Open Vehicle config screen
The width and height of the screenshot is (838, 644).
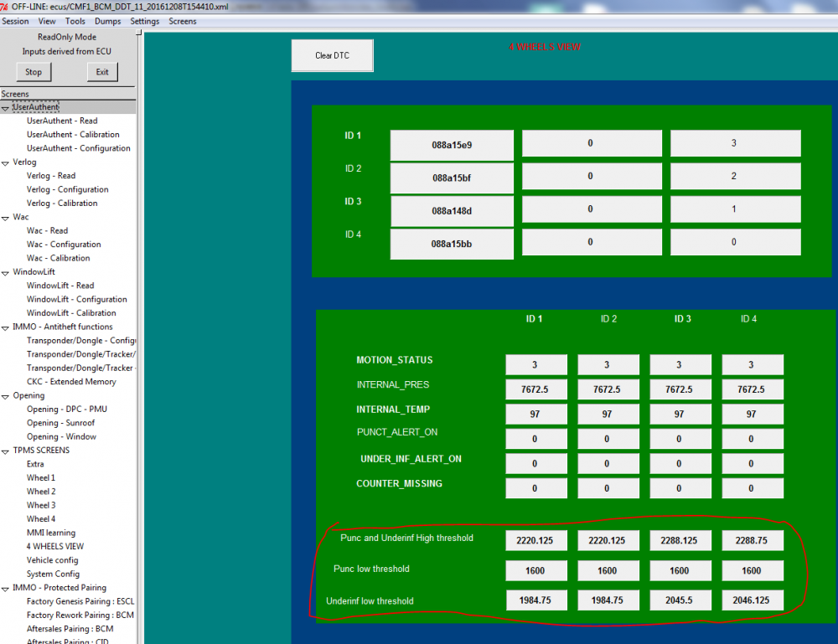52,560
